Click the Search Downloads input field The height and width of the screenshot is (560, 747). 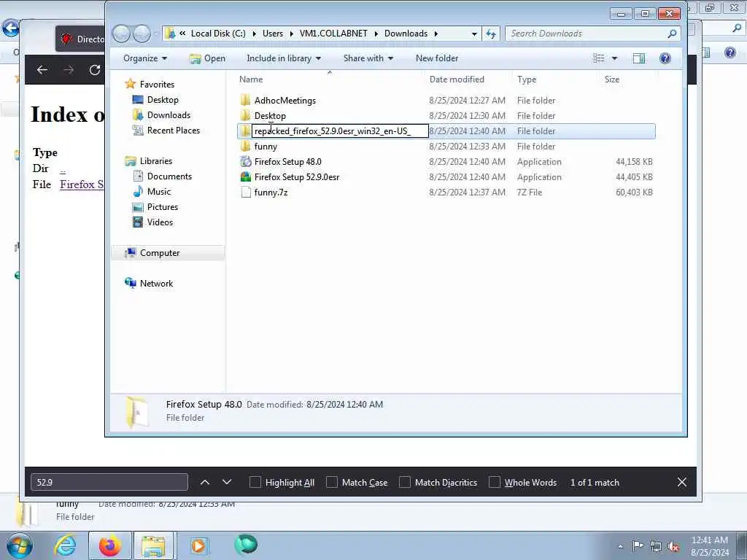click(587, 34)
